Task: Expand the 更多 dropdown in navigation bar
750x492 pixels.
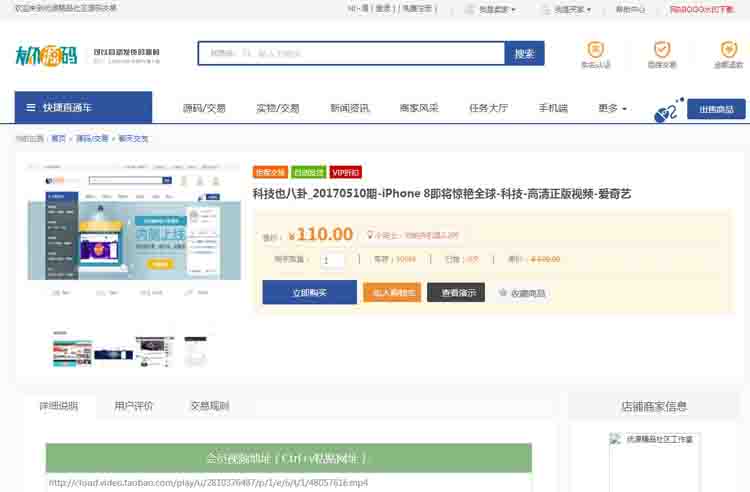Action: pos(612,108)
